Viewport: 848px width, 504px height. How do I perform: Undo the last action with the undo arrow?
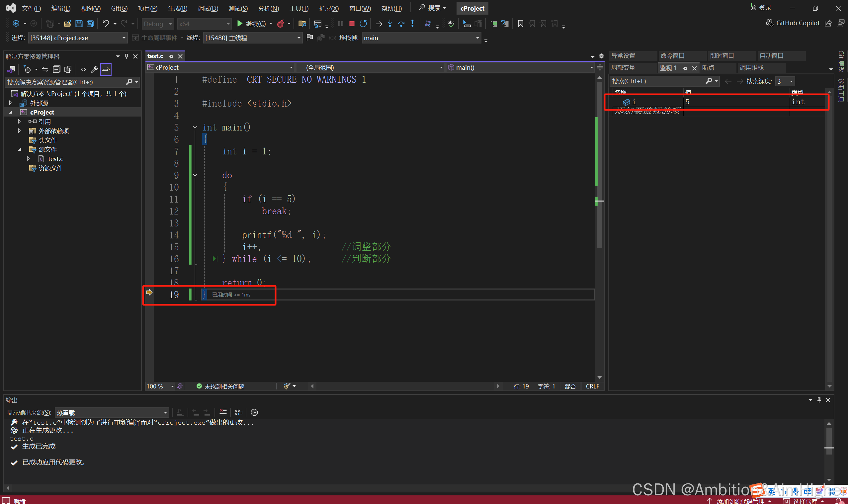coord(106,24)
